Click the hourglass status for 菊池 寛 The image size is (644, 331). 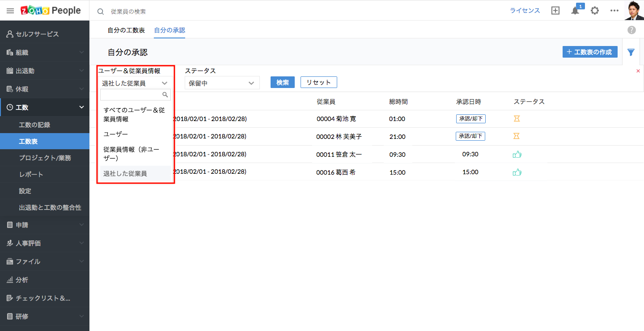pyautogui.click(x=517, y=119)
